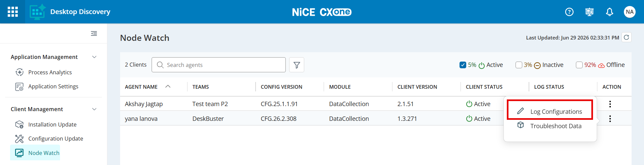Click the LOG STATUS column header
The width and height of the screenshot is (644, 165).
click(x=549, y=87)
